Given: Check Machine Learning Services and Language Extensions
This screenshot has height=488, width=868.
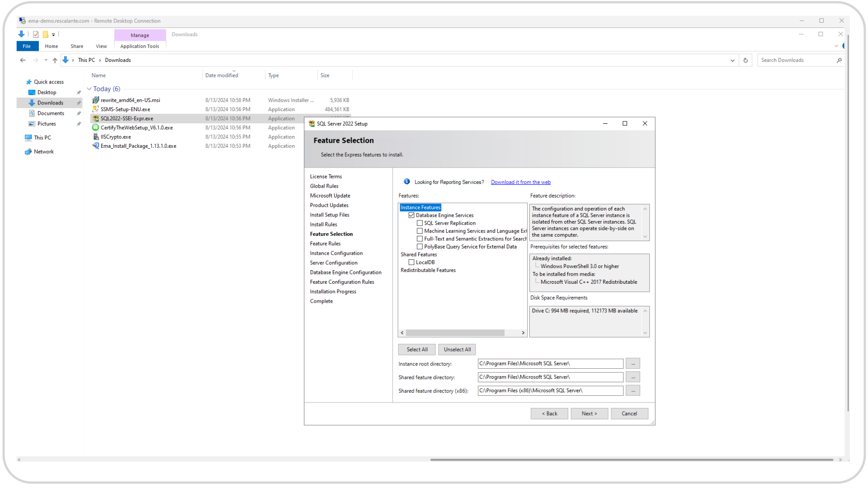Looking at the screenshot, I should 420,231.
